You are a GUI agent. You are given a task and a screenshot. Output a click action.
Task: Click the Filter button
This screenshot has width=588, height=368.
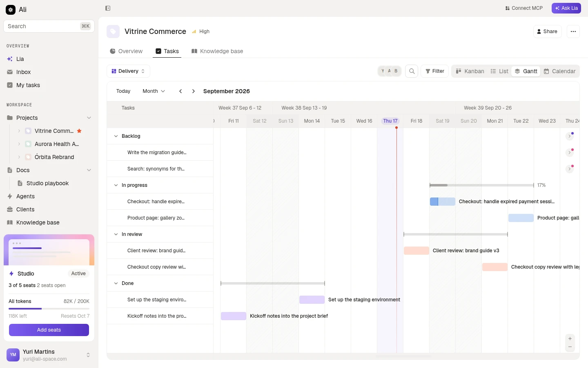coord(435,71)
